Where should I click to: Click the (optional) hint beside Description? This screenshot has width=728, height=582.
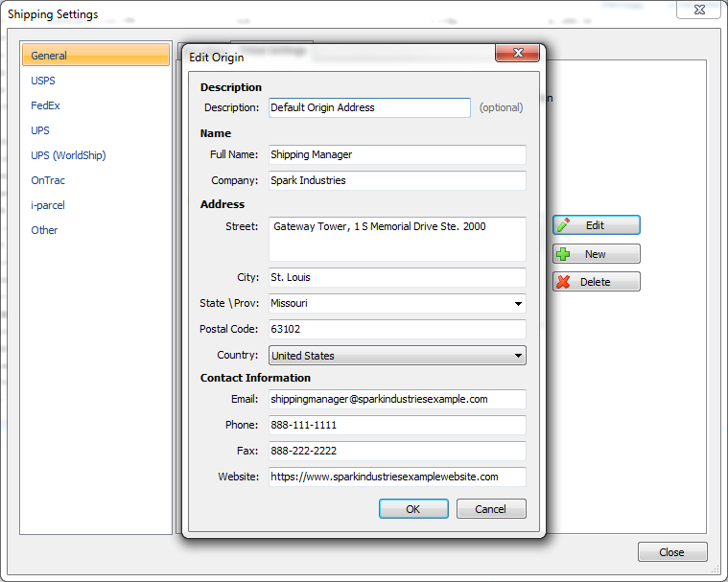tap(501, 107)
